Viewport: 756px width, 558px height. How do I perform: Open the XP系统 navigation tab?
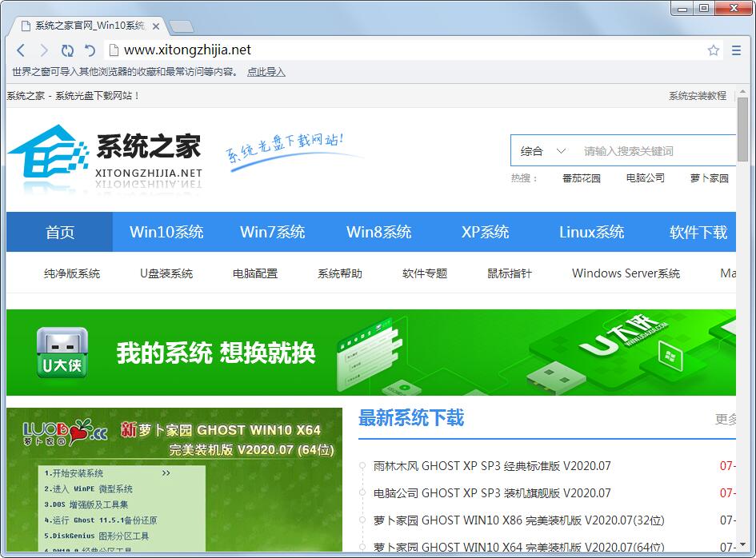tap(485, 232)
